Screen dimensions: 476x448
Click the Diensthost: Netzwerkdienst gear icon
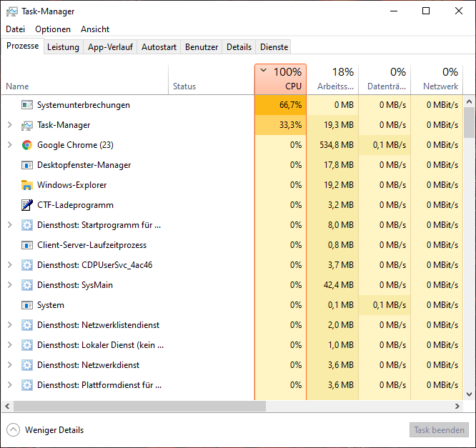point(27,365)
